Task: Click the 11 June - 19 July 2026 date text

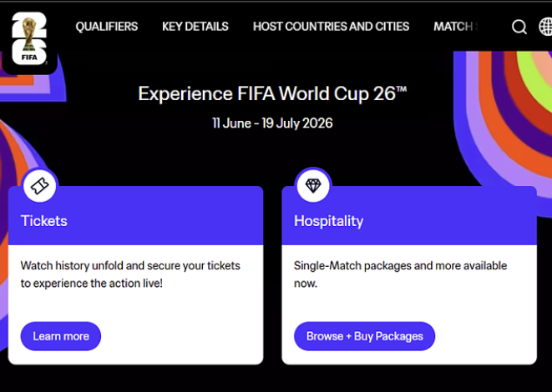Action: 272,123
